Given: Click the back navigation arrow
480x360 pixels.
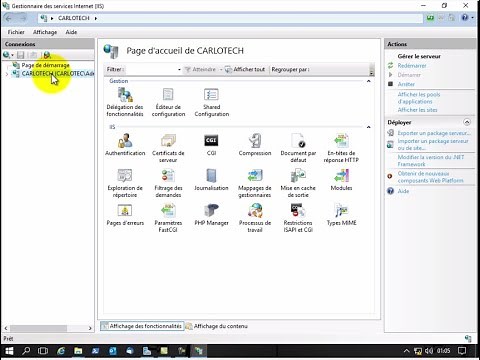Looking at the screenshot, I should pyautogui.click(x=9, y=18).
